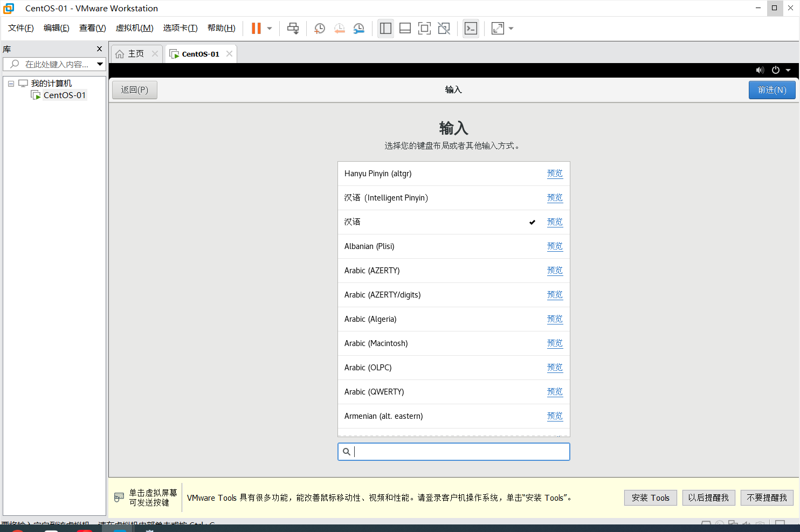Select Armenian (alt. eastern) layout
Viewport: 800px width, 532px height.
[453, 416]
